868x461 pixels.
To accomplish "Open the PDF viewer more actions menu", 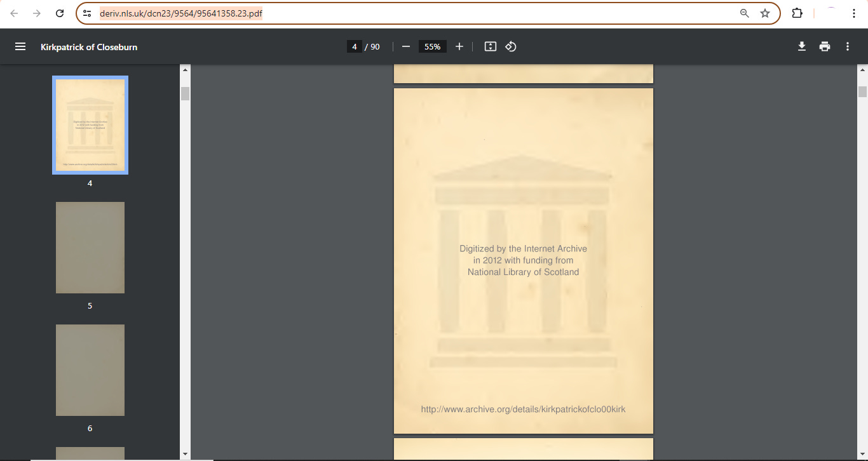I will click(848, 46).
